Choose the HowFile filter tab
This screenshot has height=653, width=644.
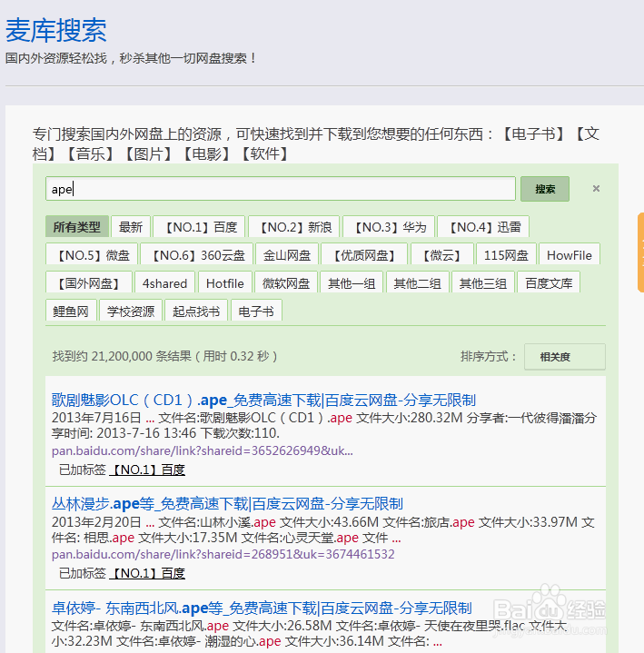pos(569,254)
